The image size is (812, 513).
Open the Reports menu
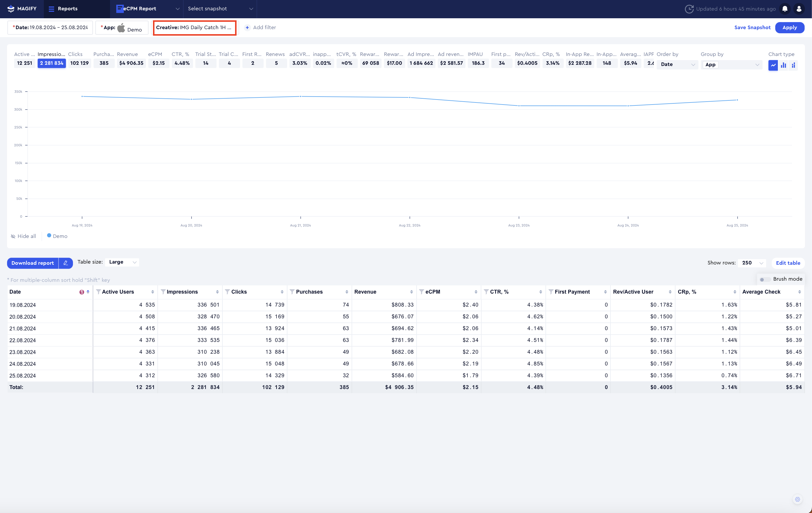[63, 9]
